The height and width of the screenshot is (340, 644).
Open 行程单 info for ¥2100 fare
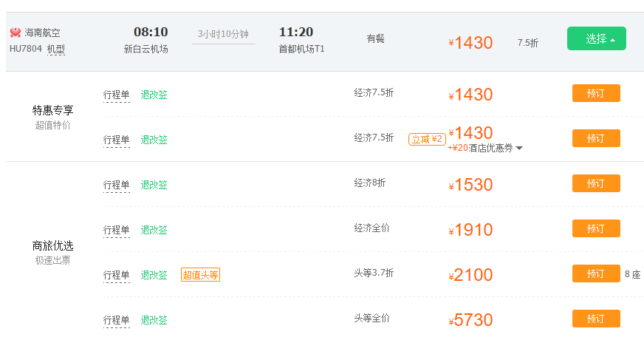(116, 275)
